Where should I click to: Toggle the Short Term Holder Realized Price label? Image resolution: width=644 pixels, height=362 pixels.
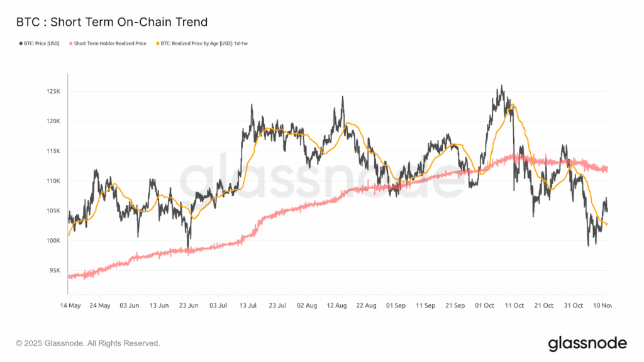[x=111, y=43]
